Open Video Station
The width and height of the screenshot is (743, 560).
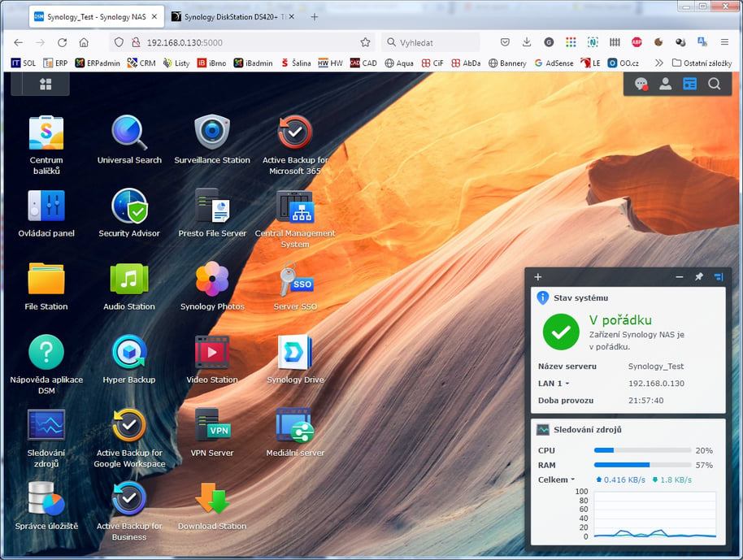tap(212, 352)
